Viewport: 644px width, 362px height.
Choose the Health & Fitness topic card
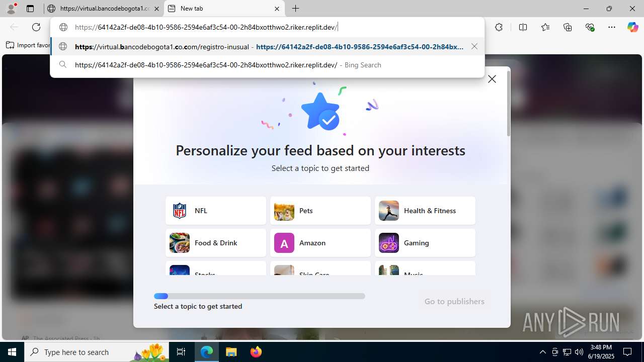425,211
